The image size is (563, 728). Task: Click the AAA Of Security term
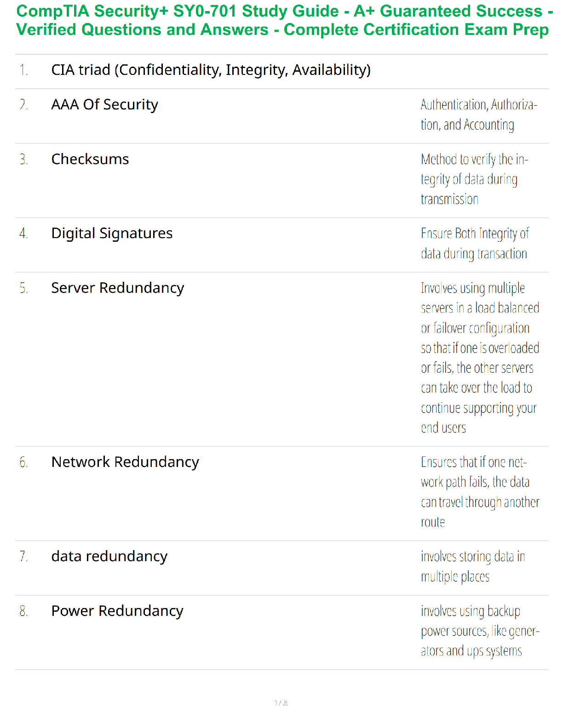[x=104, y=105]
